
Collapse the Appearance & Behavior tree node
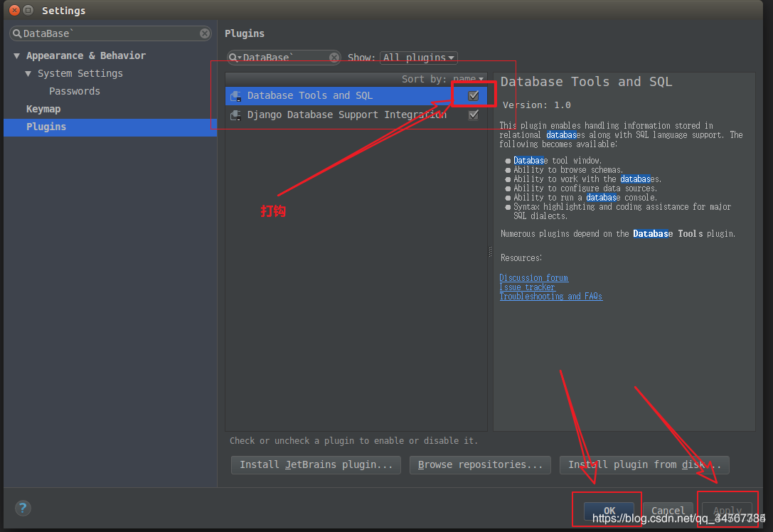tap(17, 55)
